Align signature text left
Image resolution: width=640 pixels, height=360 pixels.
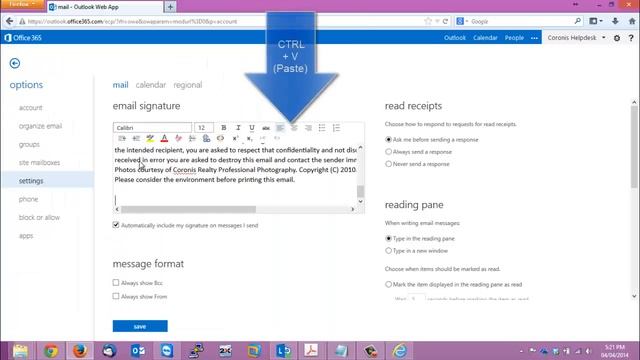point(280,128)
